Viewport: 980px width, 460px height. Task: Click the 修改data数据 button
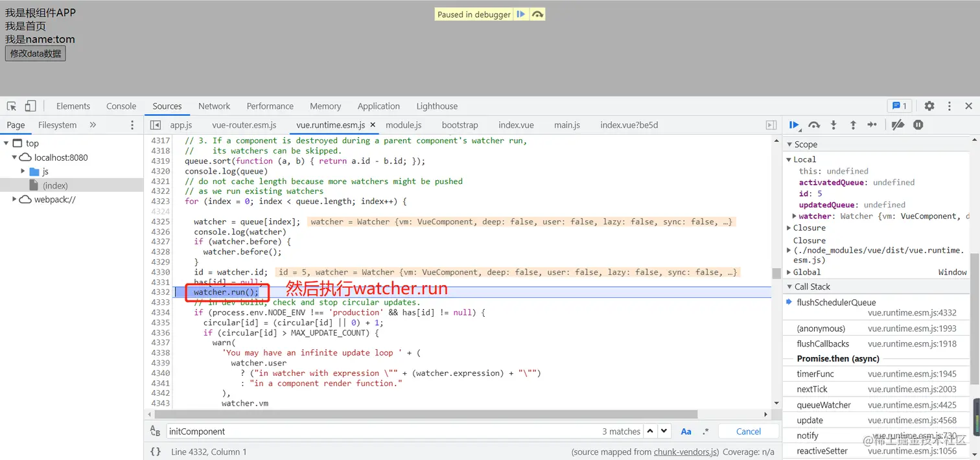coord(36,53)
